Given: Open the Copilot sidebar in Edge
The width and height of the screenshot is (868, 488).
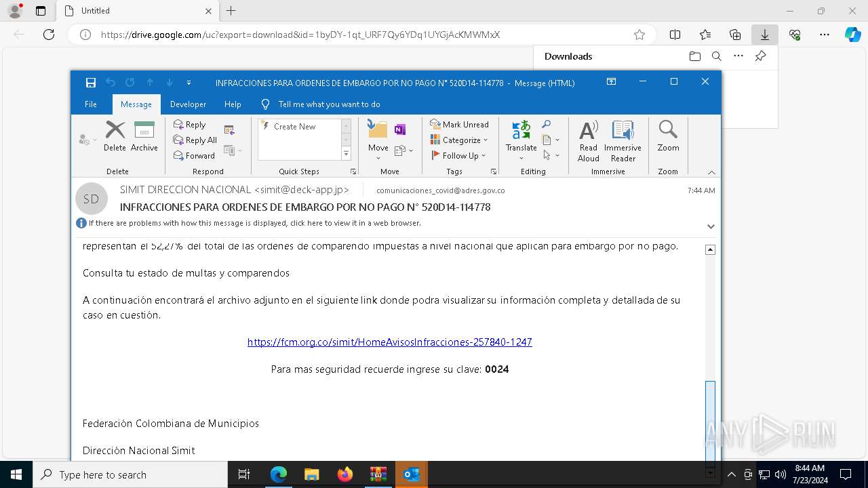Looking at the screenshot, I should tap(852, 35).
